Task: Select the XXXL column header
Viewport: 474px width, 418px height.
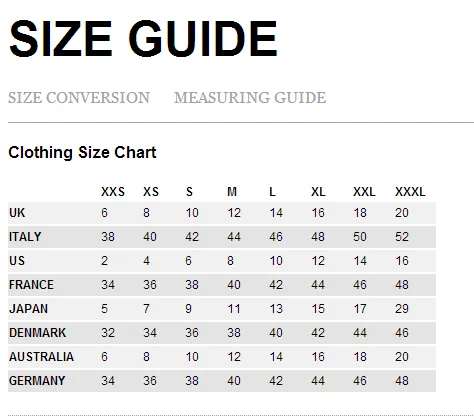Action: click(x=410, y=192)
